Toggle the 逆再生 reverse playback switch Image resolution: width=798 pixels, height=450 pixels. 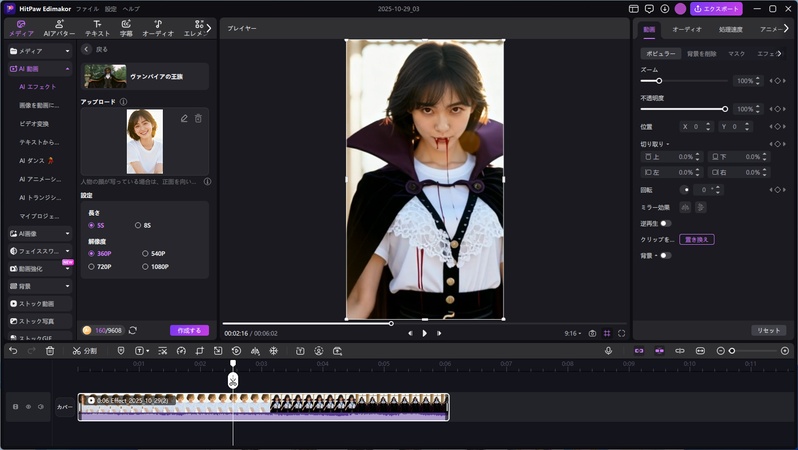[666, 223]
